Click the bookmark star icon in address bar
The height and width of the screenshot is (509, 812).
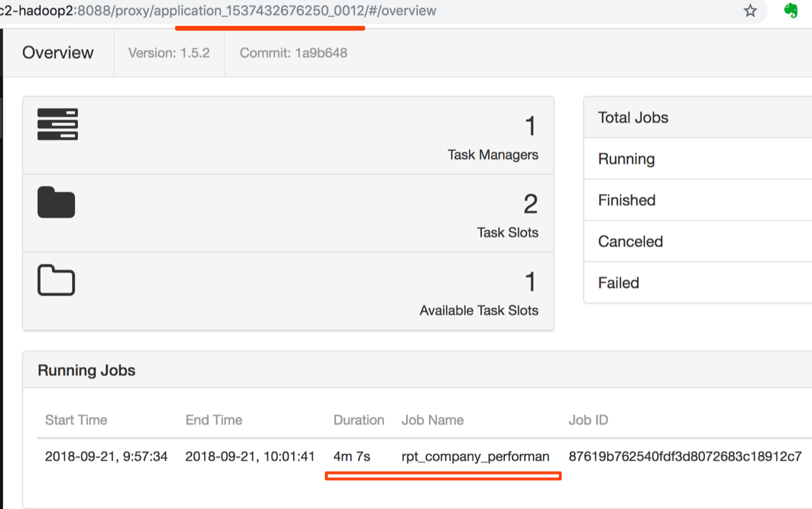tap(750, 11)
